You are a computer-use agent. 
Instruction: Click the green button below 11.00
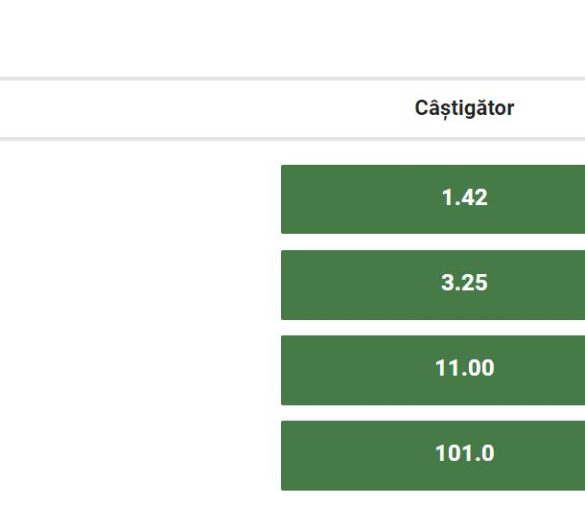pos(433,455)
